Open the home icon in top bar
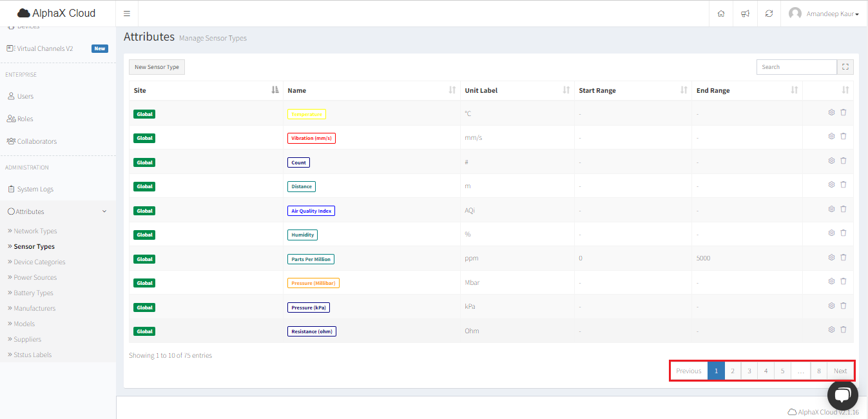 tap(721, 14)
